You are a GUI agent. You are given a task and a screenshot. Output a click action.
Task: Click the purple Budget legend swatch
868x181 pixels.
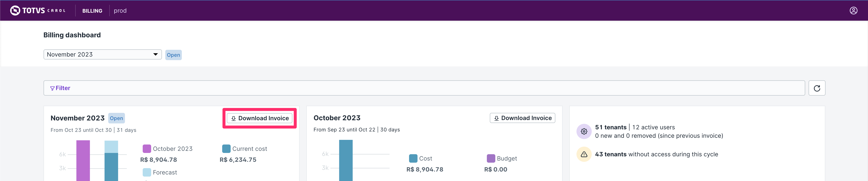point(491,158)
